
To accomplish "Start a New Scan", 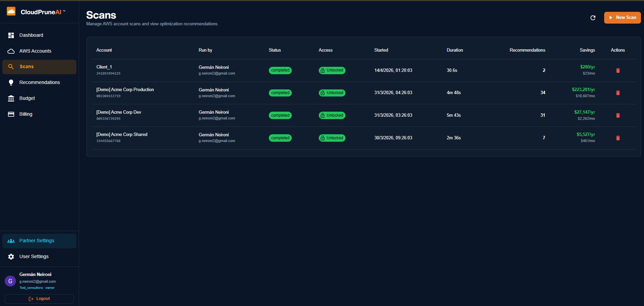I will [622, 18].
